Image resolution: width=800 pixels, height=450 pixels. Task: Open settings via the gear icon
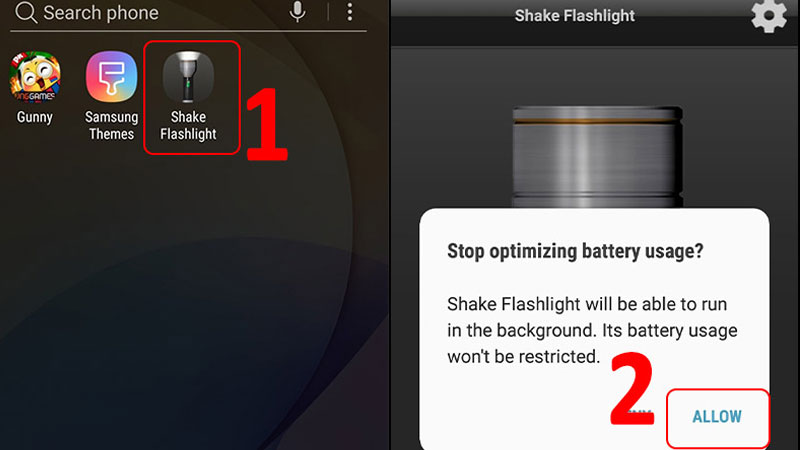click(x=769, y=16)
